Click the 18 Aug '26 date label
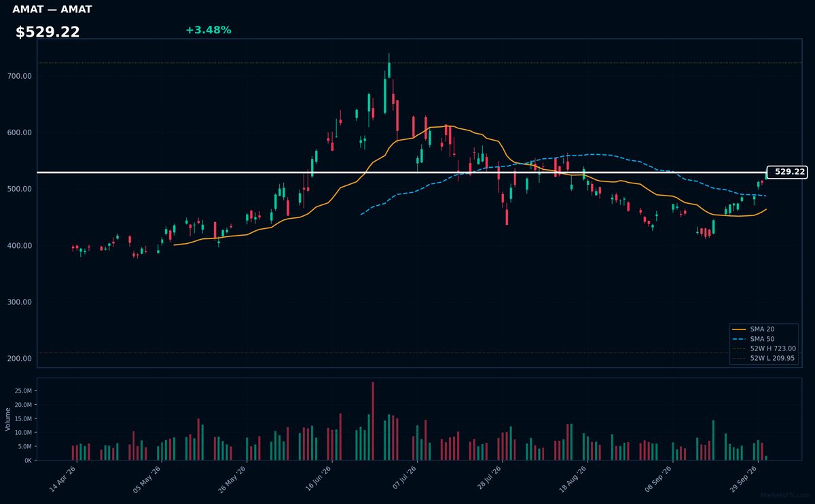815x504 pixels. [x=574, y=479]
